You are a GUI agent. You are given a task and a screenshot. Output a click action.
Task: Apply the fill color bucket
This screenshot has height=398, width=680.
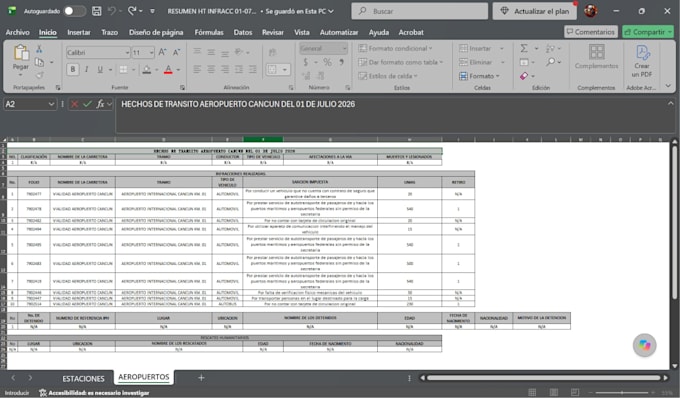pyautogui.click(x=147, y=69)
